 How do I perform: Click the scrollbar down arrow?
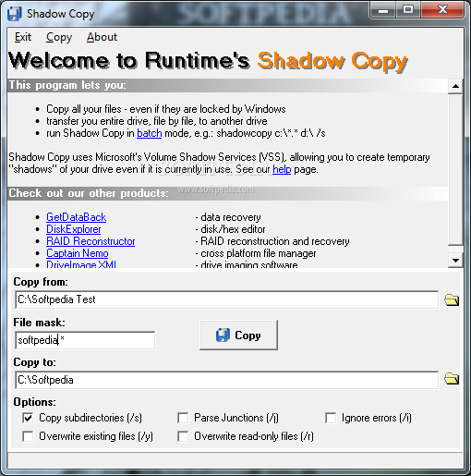(455, 261)
